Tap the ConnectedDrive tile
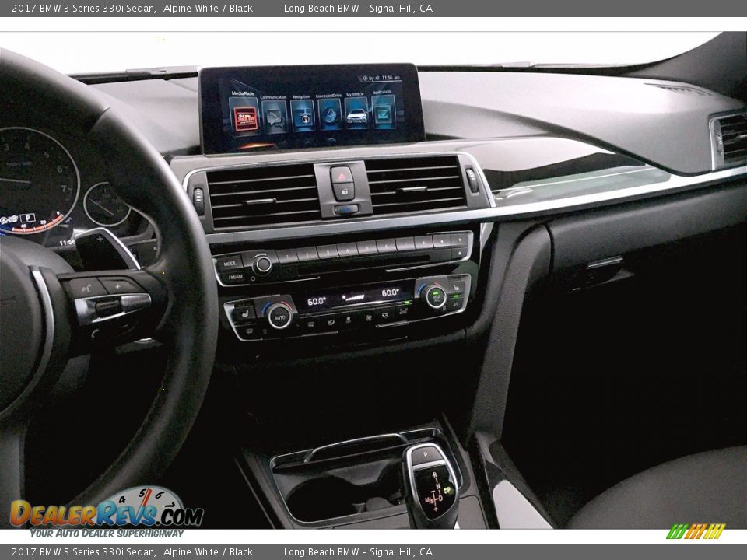The image size is (747, 560). (x=330, y=115)
